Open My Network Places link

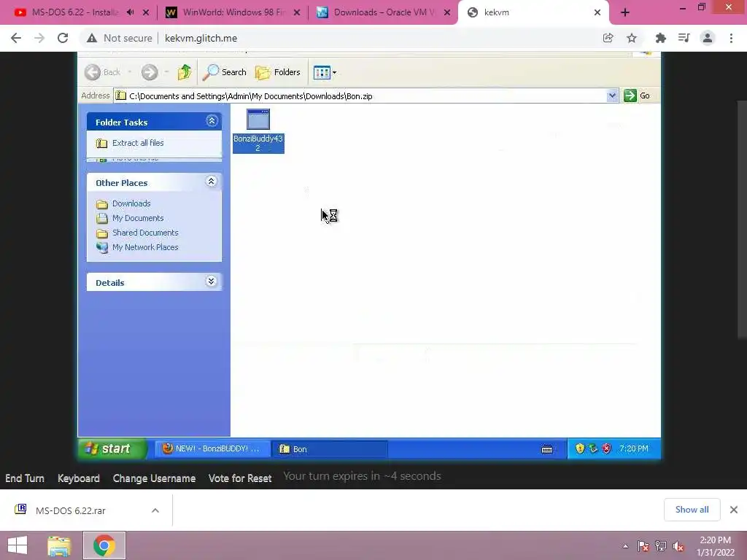click(x=145, y=247)
